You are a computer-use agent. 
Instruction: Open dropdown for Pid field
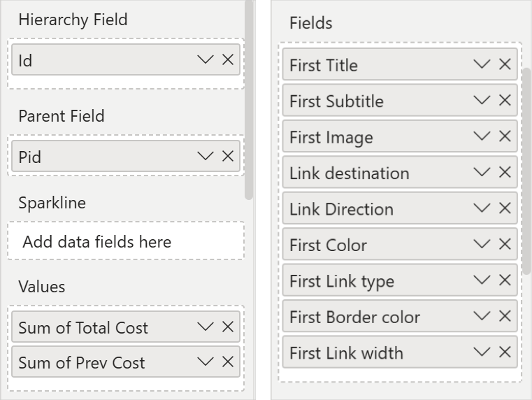[205, 156]
